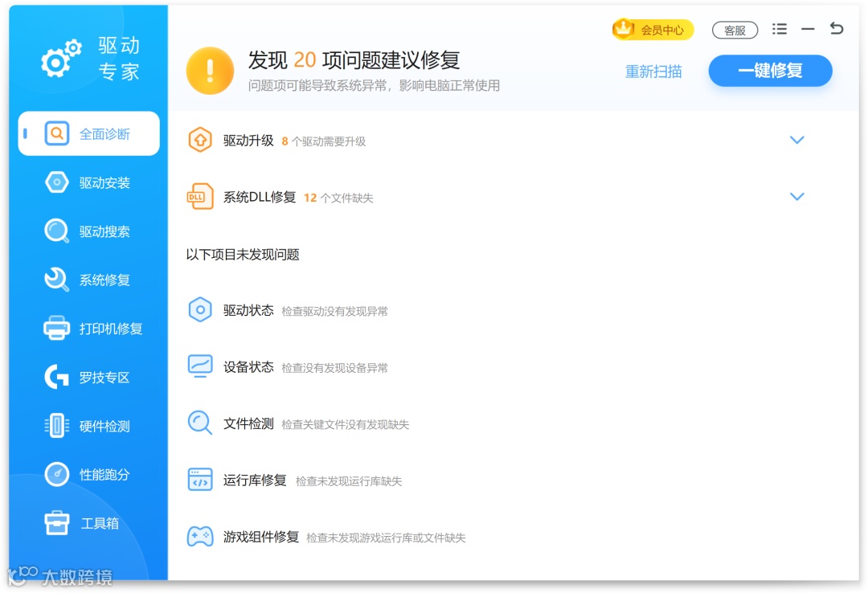This screenshot has width=868, height=593.
Task: Minimize the 驱动专家 window
Action: coord(809,29)
